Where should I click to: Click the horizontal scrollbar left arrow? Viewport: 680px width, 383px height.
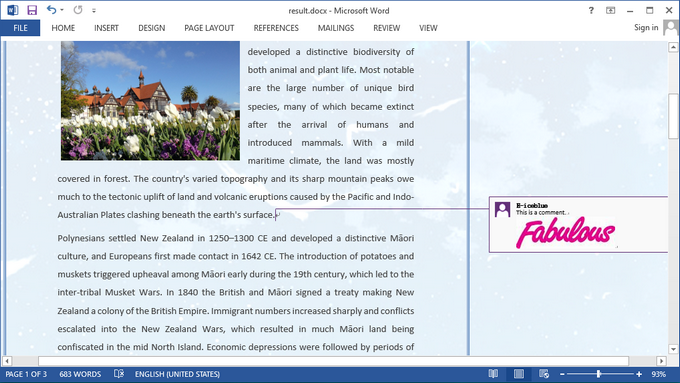[x=7, y=361]
